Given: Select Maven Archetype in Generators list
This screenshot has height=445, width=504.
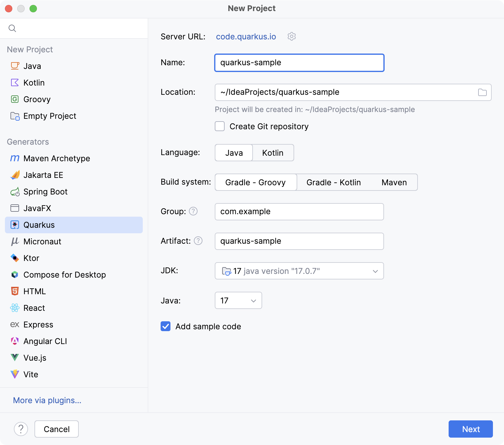Looking at the screenshot, I should [x=57, y=158].
